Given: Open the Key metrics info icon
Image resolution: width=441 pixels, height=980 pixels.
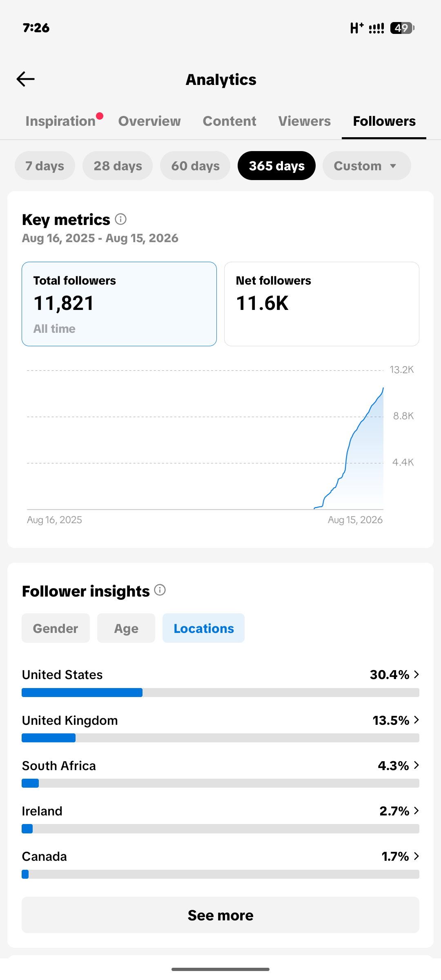Looking at the screenshot, I should tap(120, 219).
